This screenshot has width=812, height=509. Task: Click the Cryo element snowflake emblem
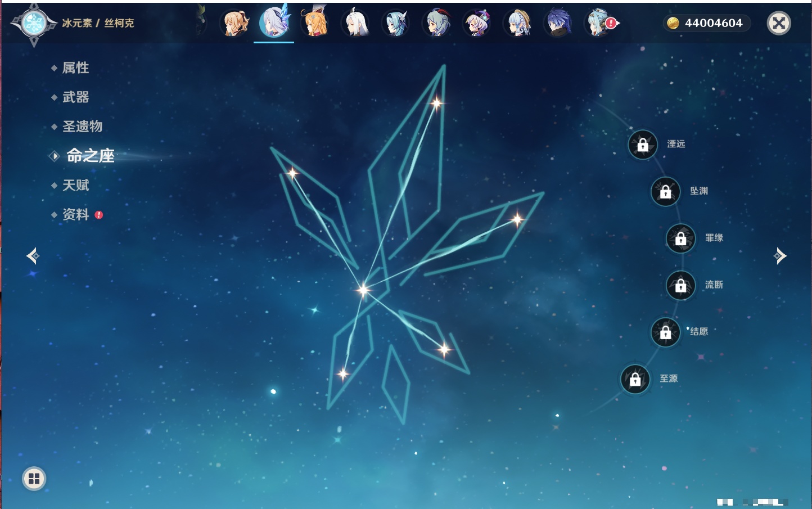(x=34, y=24)
